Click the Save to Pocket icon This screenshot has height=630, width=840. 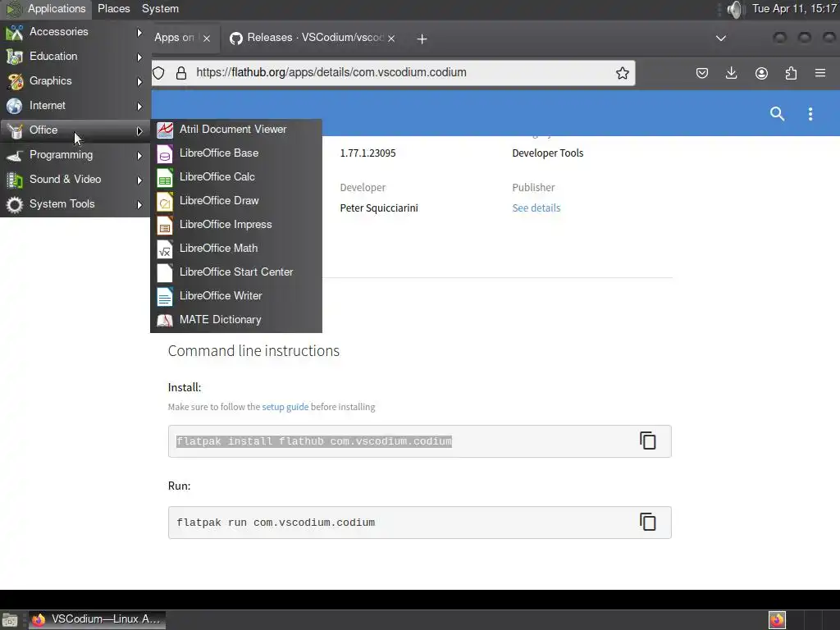(702, 73)
